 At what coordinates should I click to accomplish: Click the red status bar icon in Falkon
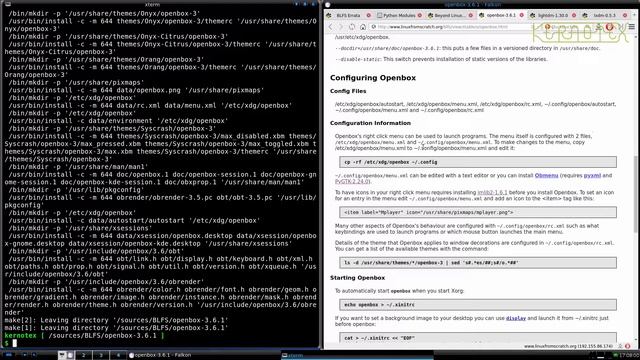pos(627,346)
